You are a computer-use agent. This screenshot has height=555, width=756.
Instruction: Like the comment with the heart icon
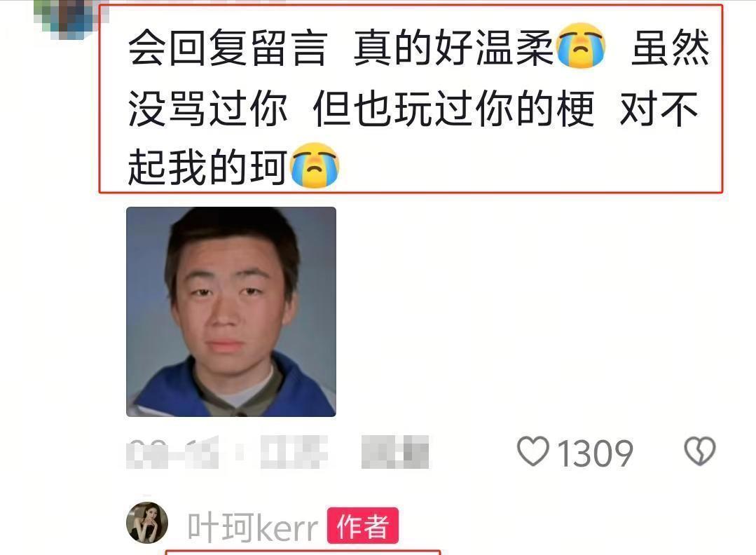tap(532, 451)
